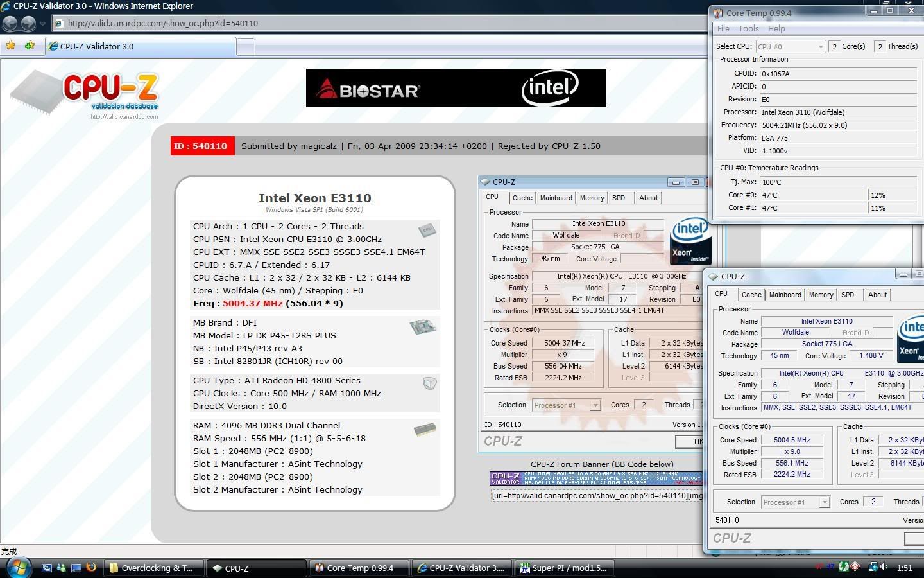Viewport: 924px width, 578px height.
Task: Click Core #1 load 11% field
Action: click(x=893, y=208)
